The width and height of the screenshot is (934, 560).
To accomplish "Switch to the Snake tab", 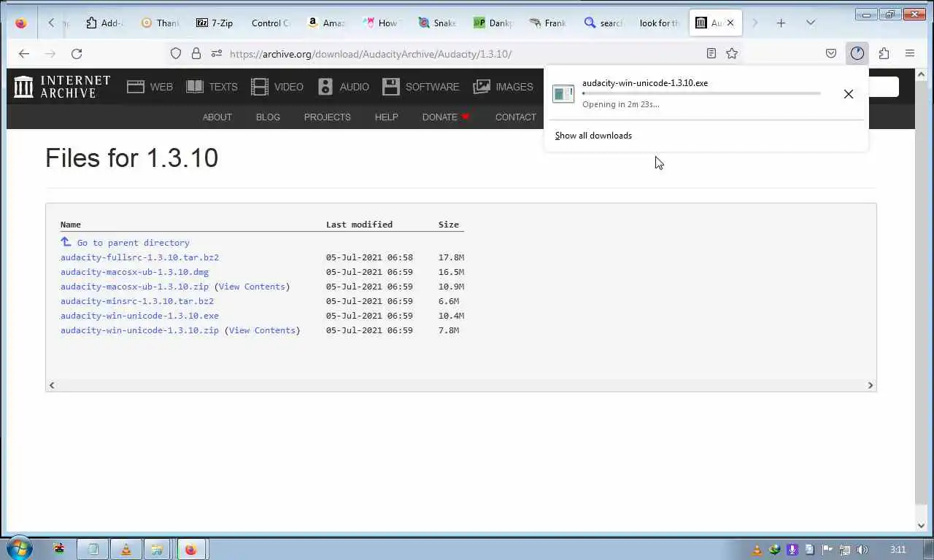I will (436, 23).
